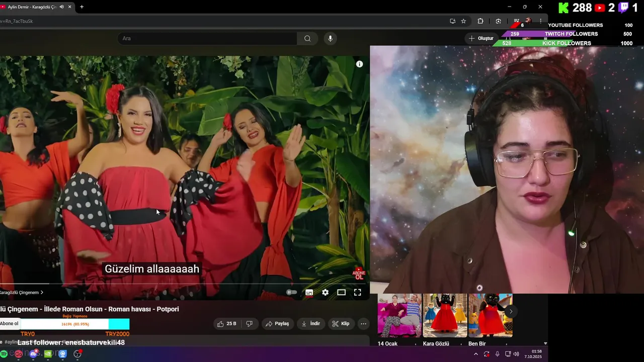644x362 pixels.
Task: Open the media control icon in toolbar
Action: click(x=516, y=21)
